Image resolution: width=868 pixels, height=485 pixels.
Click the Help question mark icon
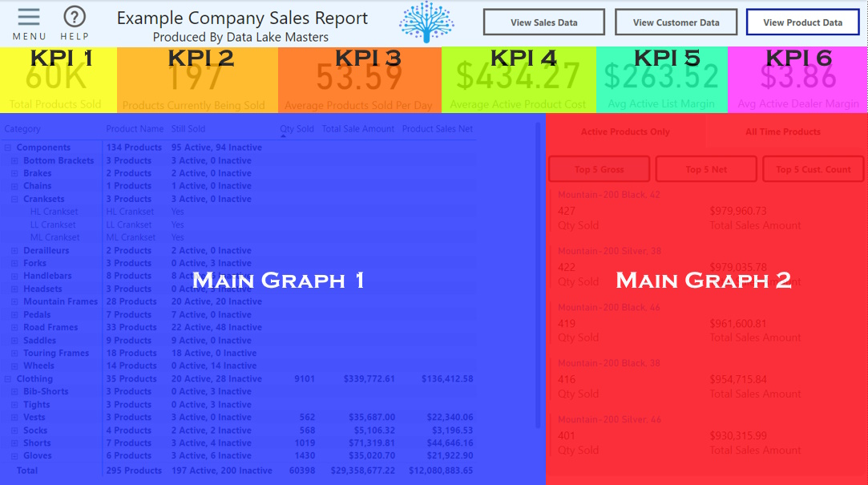75,18
